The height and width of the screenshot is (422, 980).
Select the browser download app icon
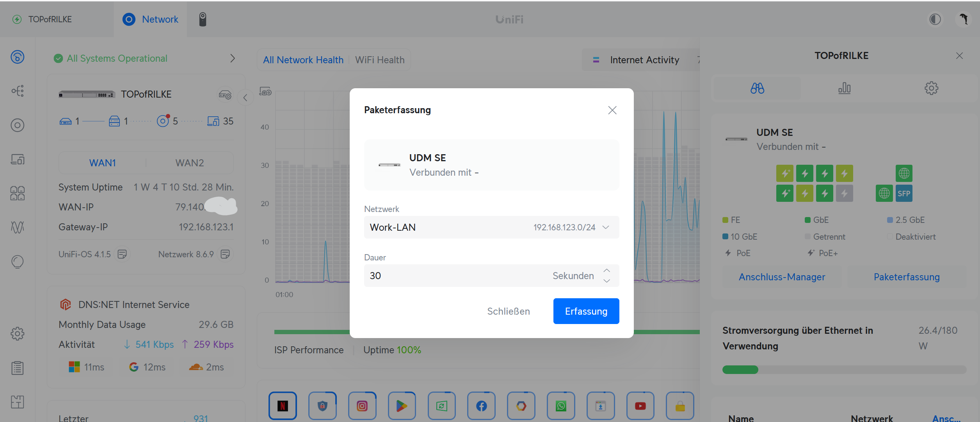[x=601, y=406]
